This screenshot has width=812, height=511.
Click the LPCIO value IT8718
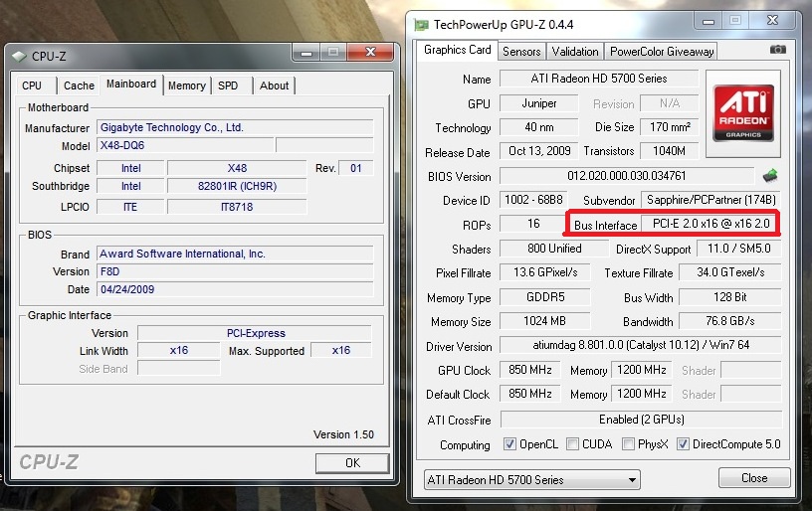click(x=237, y=207)
